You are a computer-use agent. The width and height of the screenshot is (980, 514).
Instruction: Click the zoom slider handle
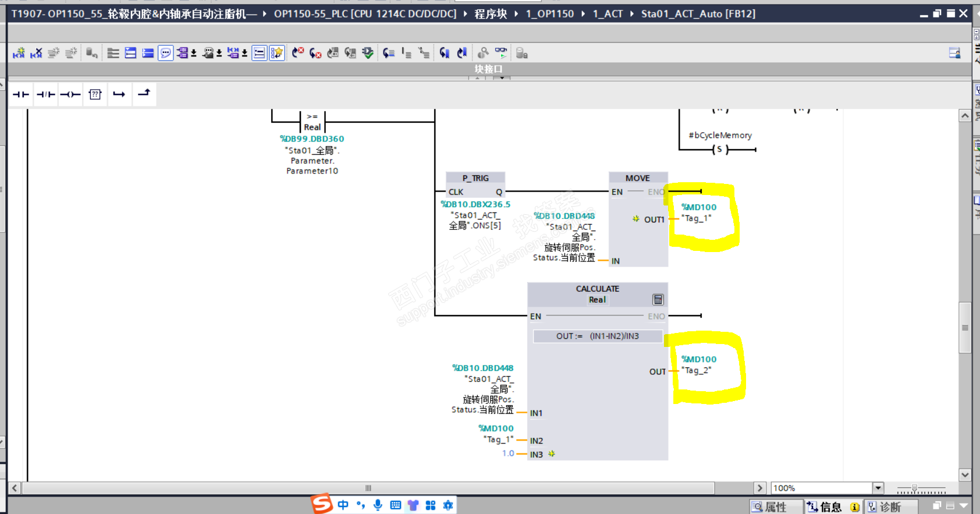click(914, 488)
